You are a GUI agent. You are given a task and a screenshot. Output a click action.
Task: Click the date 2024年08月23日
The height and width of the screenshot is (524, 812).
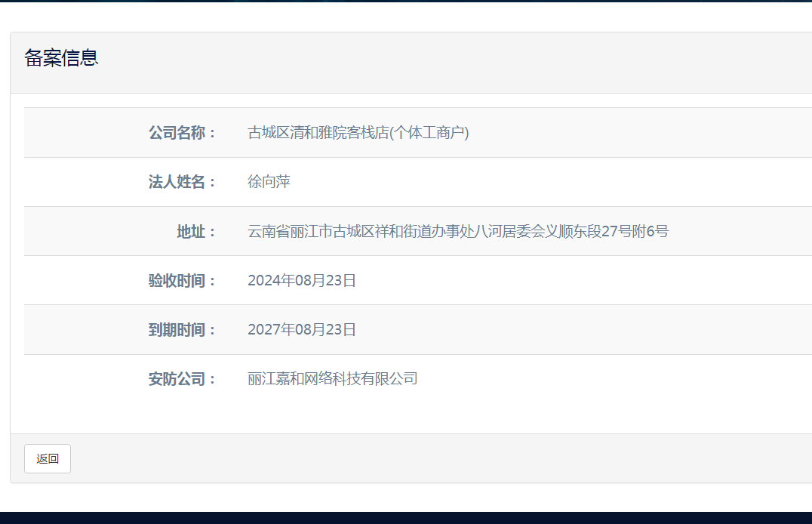click(x=301, y=281)
